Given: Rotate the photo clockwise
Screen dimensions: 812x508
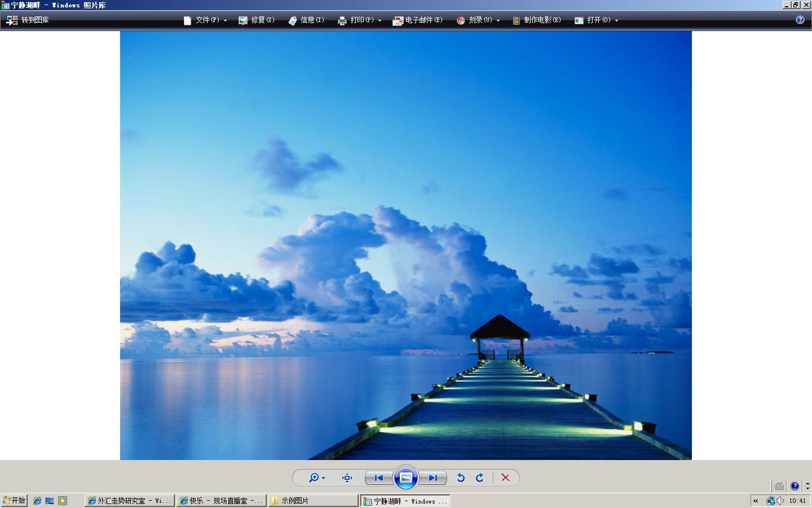Looking at the screenshot, I should pyautogui.click(x=480, y=478).
